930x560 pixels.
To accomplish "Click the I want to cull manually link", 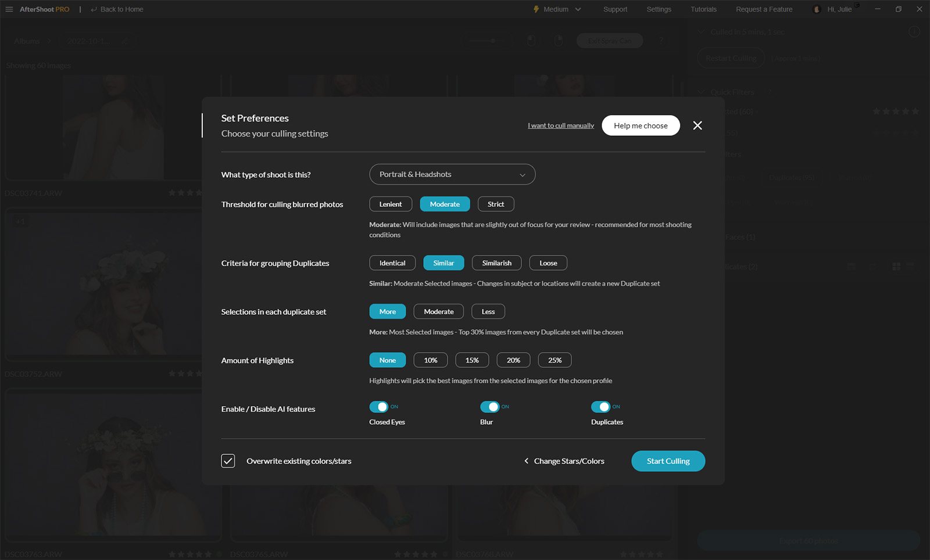I will click(560, 125).
